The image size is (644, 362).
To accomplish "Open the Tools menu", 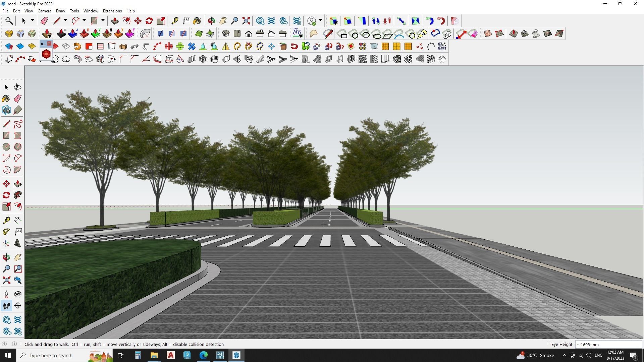I will pyautogui.click(x=74, y=11).
